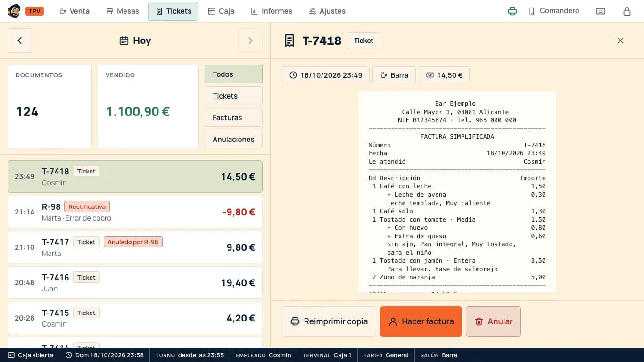Filter list by Anulaciones
Screen dimensions: 644x362
click(233, 139)
